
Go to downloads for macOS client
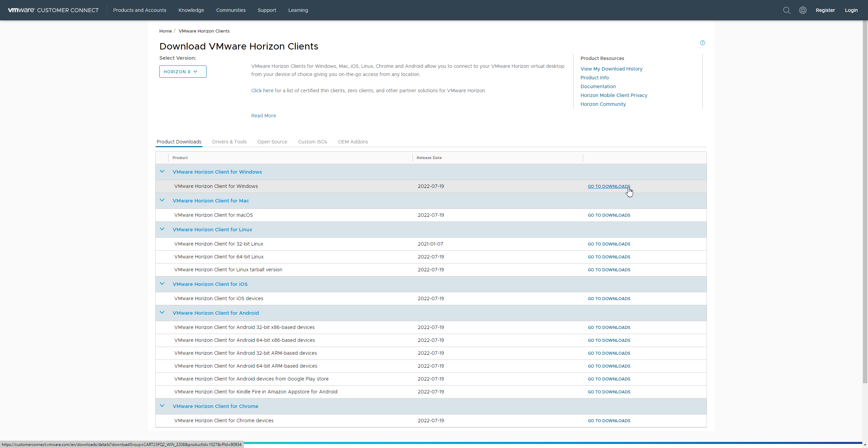(x=609, y=215)
